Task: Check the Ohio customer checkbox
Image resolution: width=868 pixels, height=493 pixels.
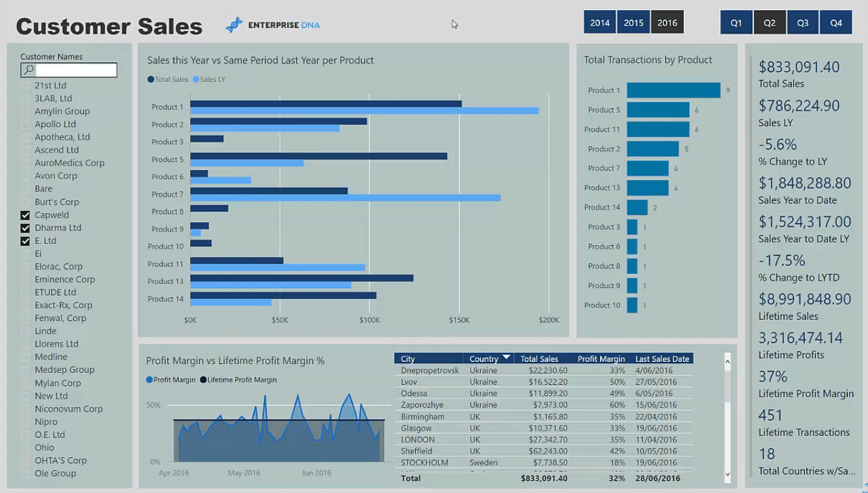Action: click(x=25, y=447)
